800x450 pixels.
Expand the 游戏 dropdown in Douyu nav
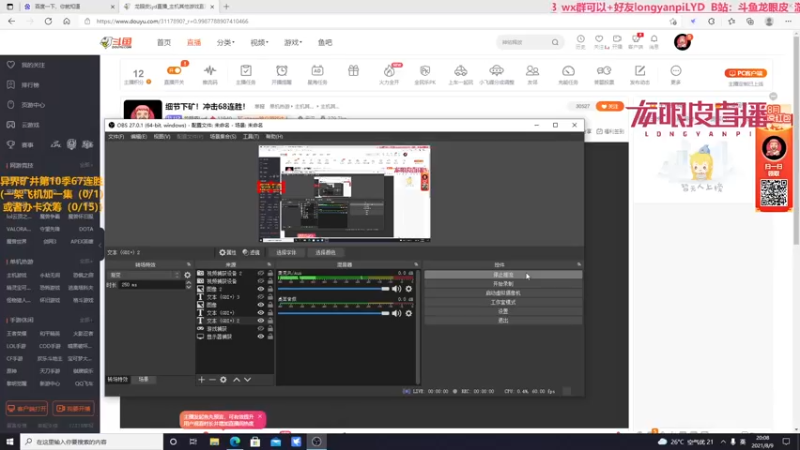(x=293, y=42)
